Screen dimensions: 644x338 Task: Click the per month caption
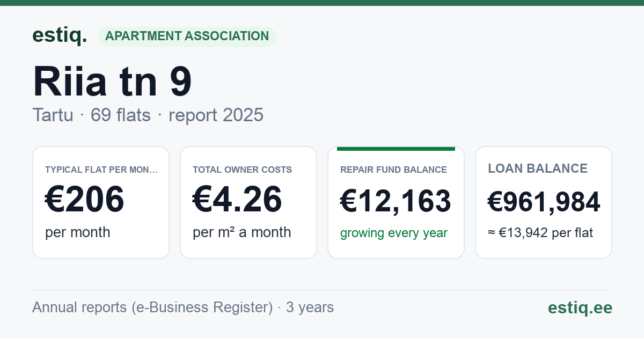(78, 232)
